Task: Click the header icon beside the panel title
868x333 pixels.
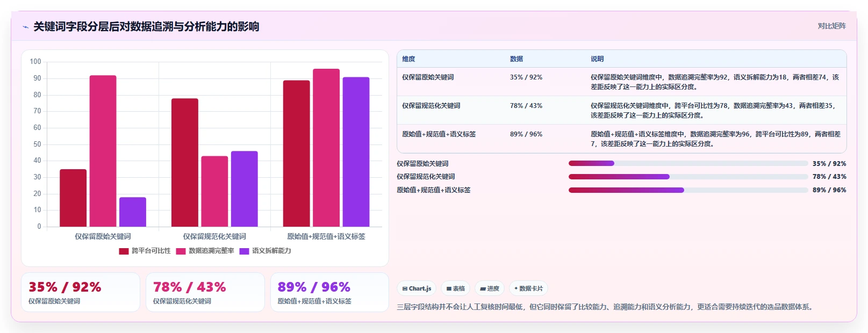Action: pyautogui.click(x=25, y=27)
